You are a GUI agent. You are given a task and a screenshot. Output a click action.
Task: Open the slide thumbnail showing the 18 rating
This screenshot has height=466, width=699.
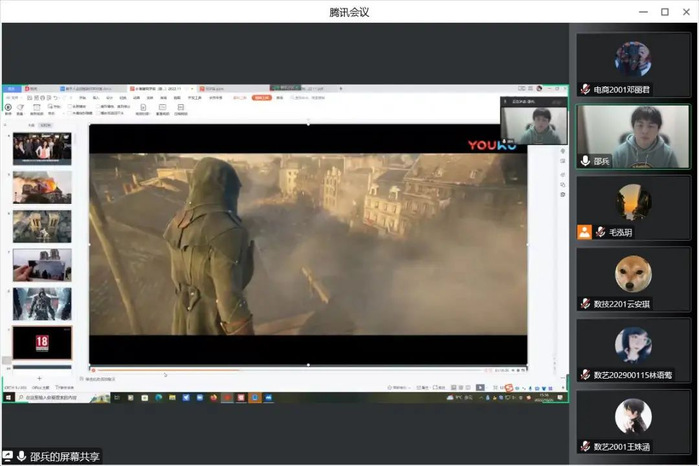[42, 342]
